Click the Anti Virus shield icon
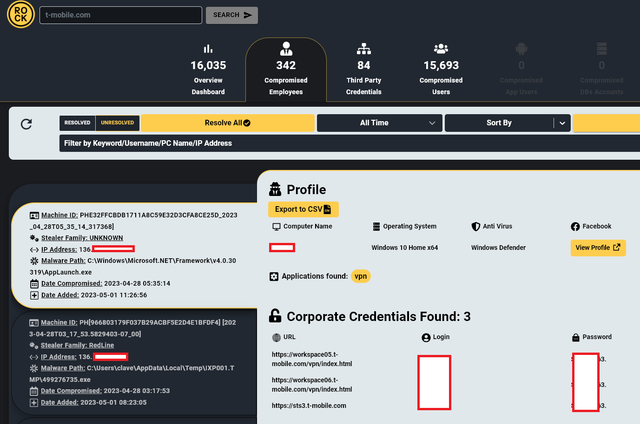640x424 pixels. coord(476,226)
